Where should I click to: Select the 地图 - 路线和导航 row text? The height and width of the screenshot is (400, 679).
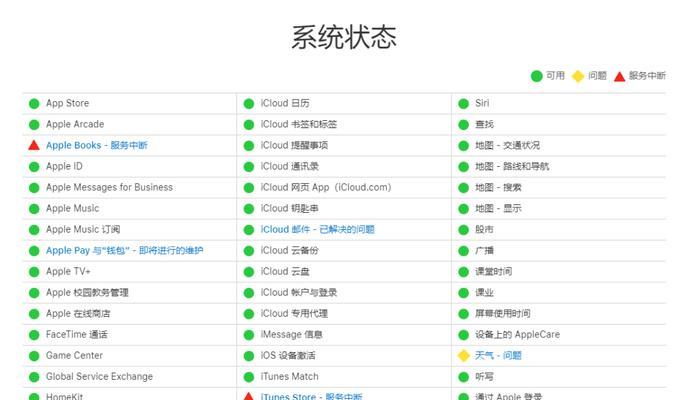tap(512, 167)
